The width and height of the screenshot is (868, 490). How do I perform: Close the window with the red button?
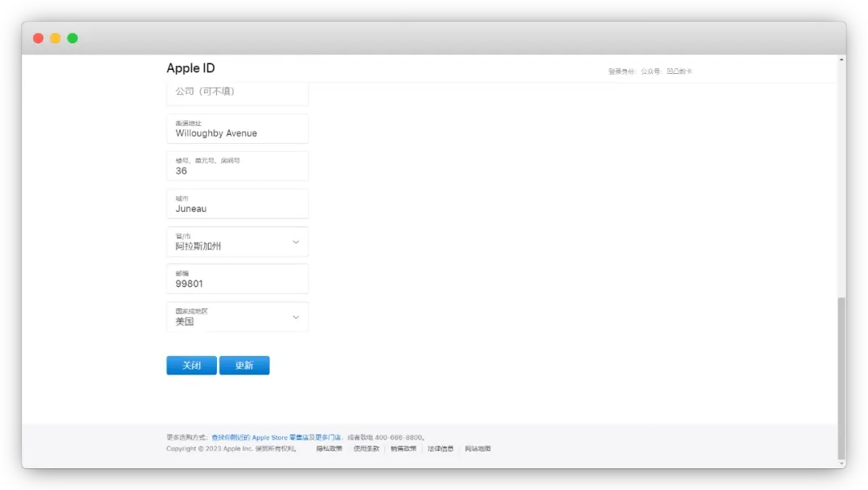39,39
